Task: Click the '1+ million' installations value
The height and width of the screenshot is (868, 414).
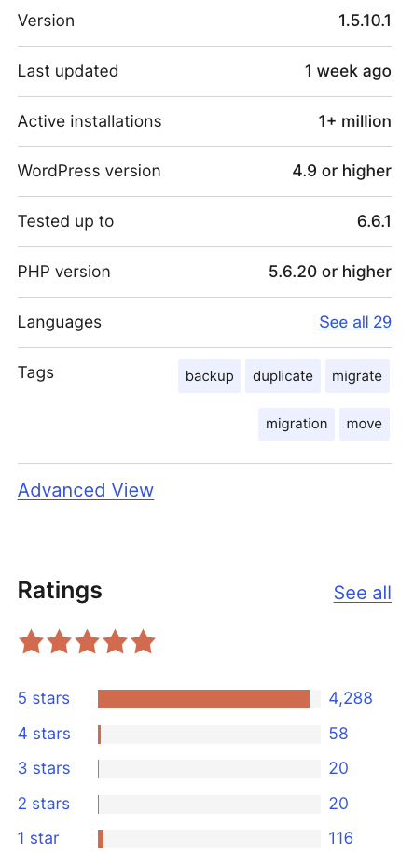Action: click(x=355, y=121)
